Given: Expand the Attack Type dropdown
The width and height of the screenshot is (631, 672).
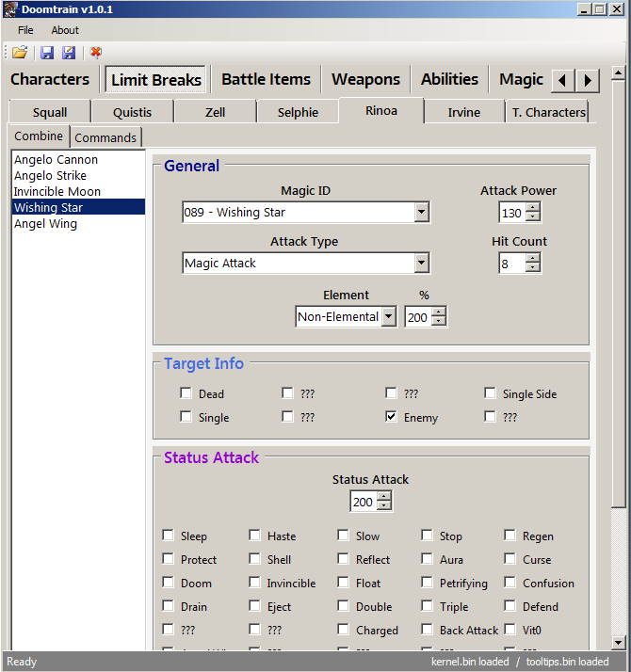Looking at the screenshot, I should click(x=421, y=263).
